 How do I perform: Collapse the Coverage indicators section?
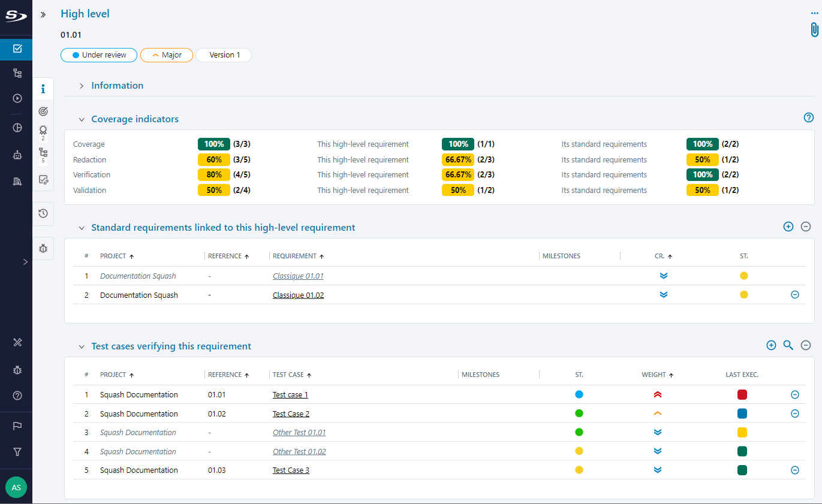[x=82, y=119]
